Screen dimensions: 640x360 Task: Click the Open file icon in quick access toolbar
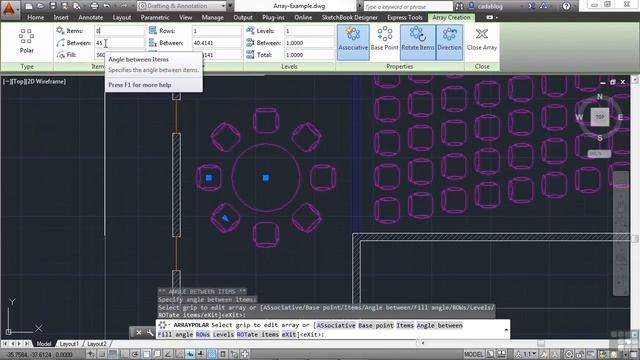tap(40, 6)
